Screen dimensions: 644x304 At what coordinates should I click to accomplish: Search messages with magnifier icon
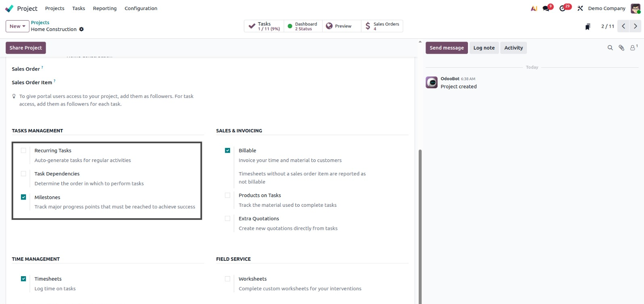pyautogui.click(x=610, y=48)
